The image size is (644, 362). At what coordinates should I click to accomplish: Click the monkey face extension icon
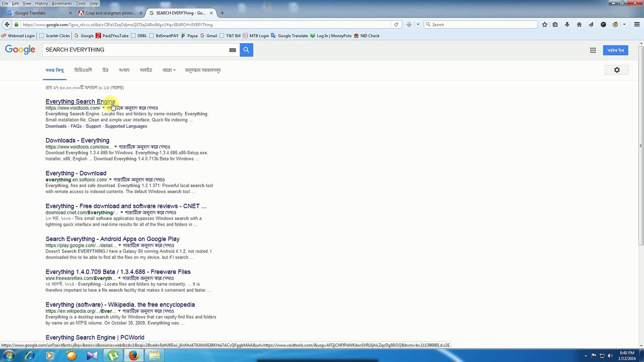pos(615,25)
